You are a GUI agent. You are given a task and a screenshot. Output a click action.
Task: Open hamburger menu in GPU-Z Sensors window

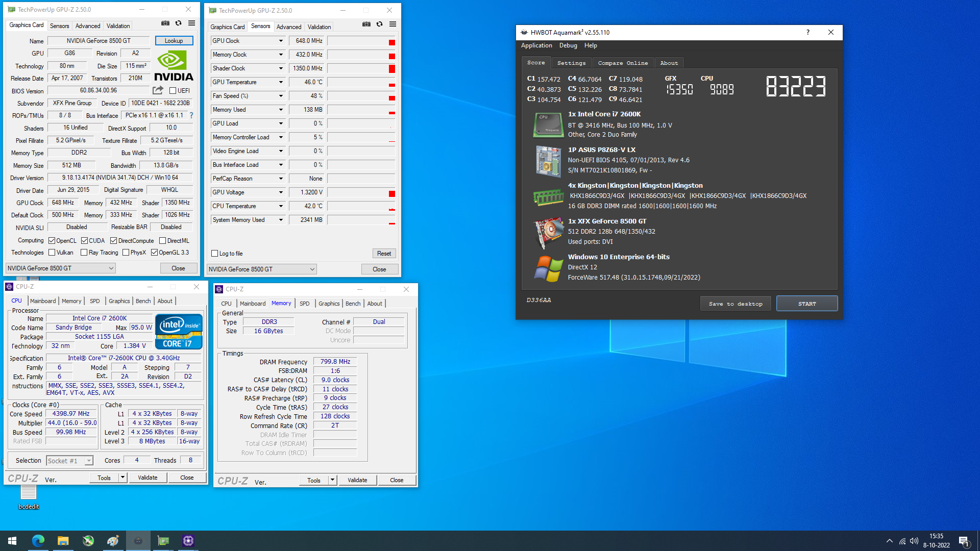point(393,24)
